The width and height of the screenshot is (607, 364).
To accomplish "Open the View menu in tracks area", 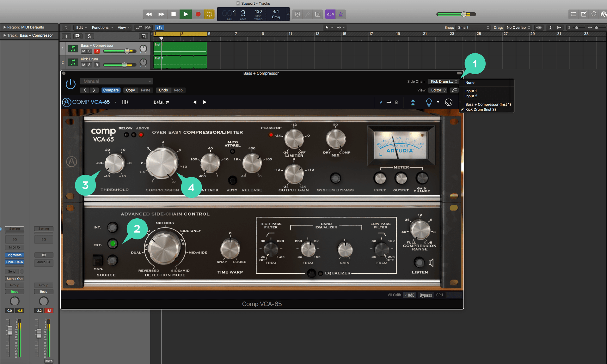I will (124, 27).
